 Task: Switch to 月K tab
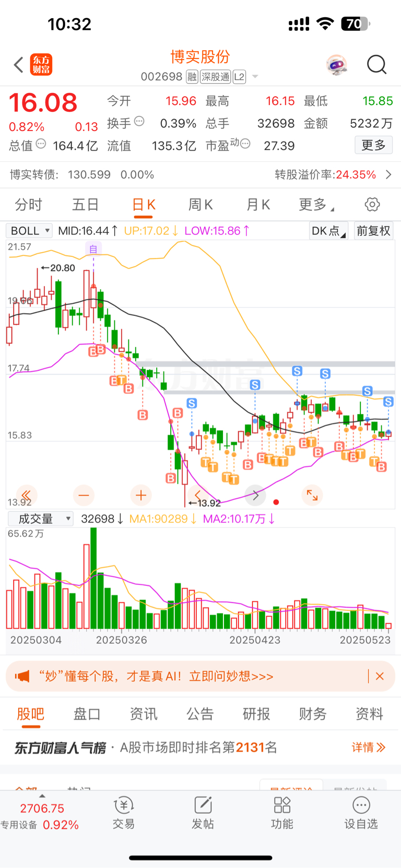[258, 205]
